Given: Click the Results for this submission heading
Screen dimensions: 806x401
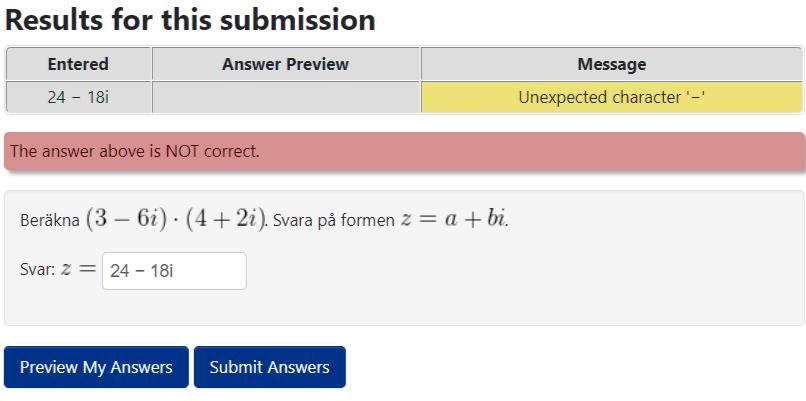Looking at the screenshot, I should 190,19.
